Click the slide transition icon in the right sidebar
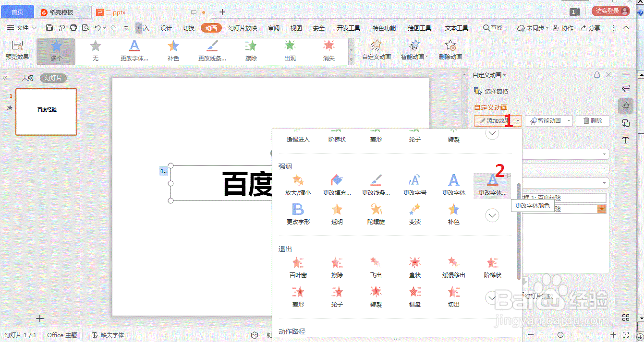The width and height of the screenshot is (644, 342). coord(626,123)
